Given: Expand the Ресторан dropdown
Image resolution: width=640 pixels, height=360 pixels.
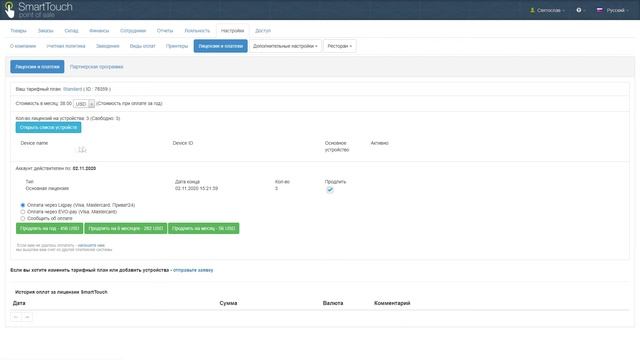Looking at the screenshot, I should [x=340, y=46].
